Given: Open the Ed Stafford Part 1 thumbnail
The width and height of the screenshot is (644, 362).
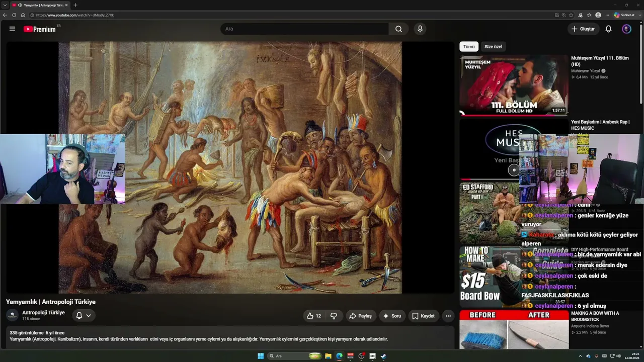Looking at the screenshot, I should (x=490, y=213).
